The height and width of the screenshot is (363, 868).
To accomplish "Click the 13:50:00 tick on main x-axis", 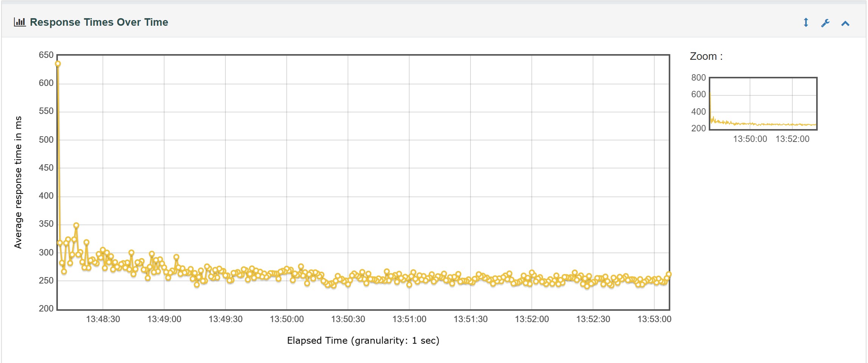I will [287, 319].
